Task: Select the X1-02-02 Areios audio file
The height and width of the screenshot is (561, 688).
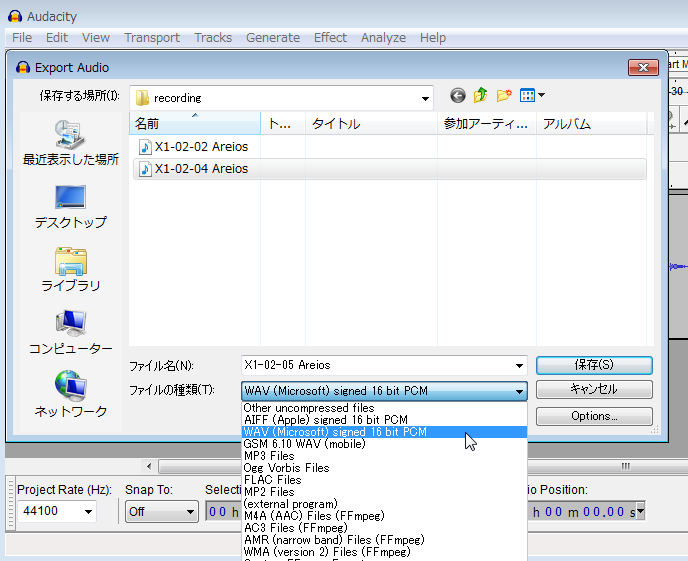Action: coord(194,147)
